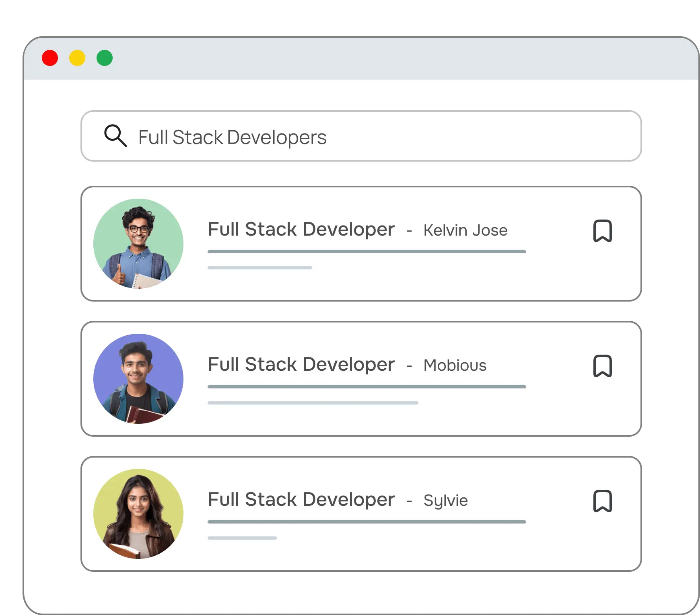700x616 pixels.
Task: Bookmark Kelvin Jose's developer listing
Action: click(602, 231)
